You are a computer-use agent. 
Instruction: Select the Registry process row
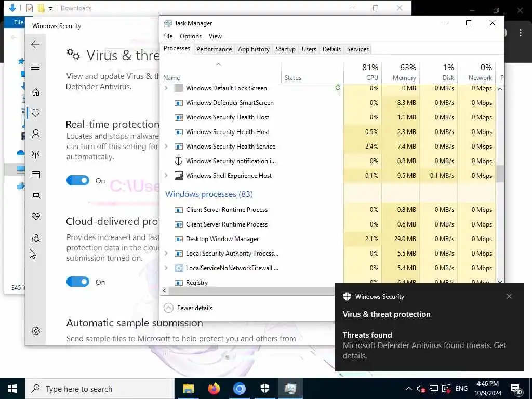pos(328,282)
